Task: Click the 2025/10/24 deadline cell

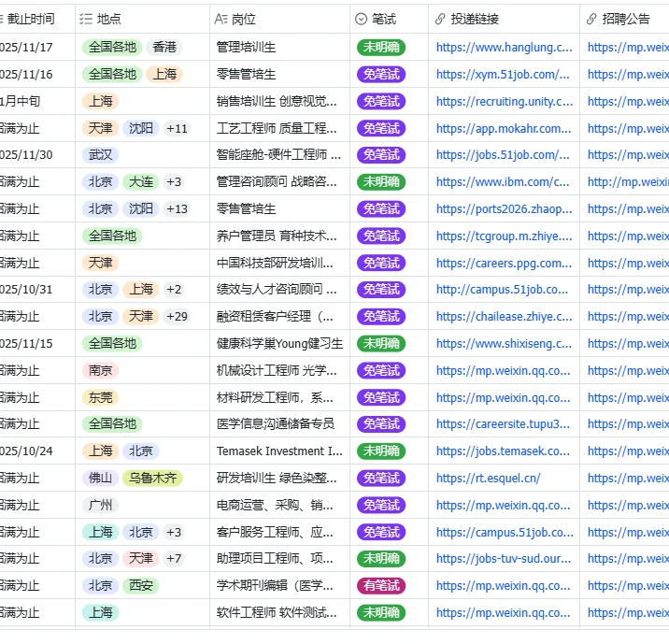Action: point(36,451)
